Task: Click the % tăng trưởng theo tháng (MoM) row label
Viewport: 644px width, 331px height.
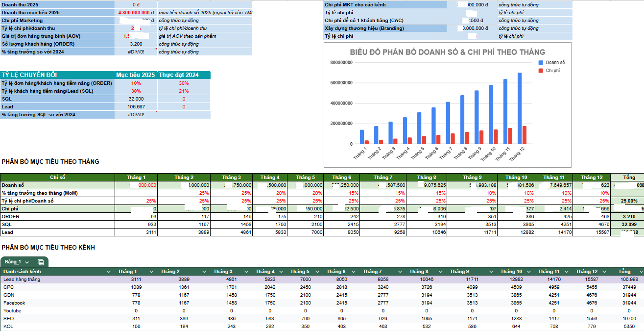Action: tap(57, 193)
